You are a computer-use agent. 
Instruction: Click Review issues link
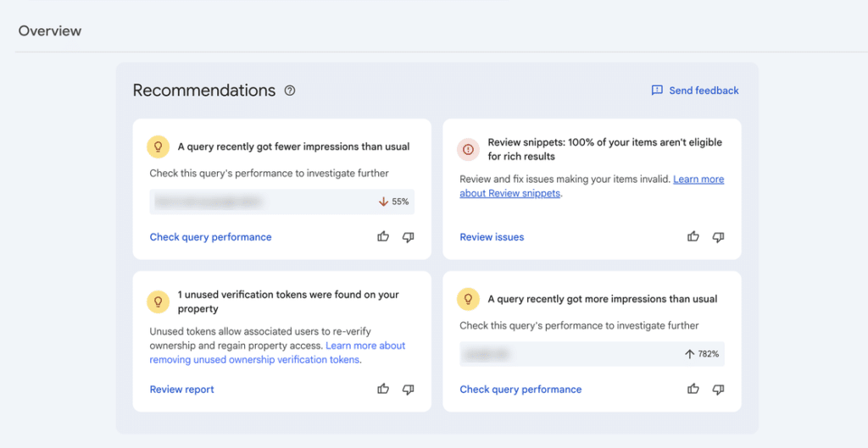pyautogui.click(x=492, y=237)
